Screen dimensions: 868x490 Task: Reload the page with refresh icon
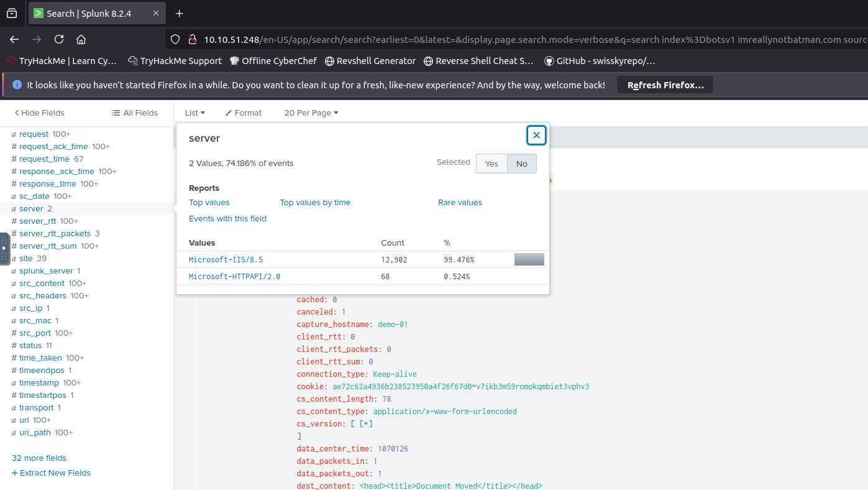59,39
